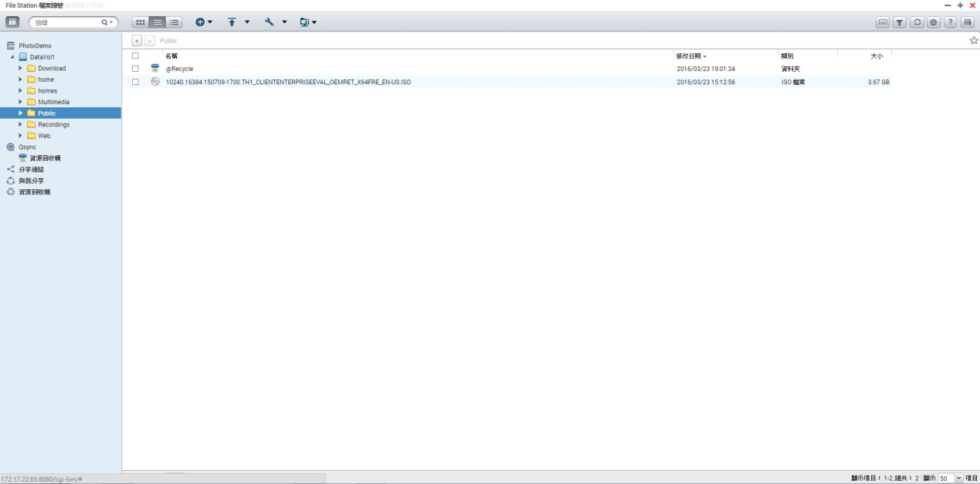Image resolution: width=980 pixels, height=484 pixels.
Task: Sort by modified date column header
Action: [x=689, y=56]
